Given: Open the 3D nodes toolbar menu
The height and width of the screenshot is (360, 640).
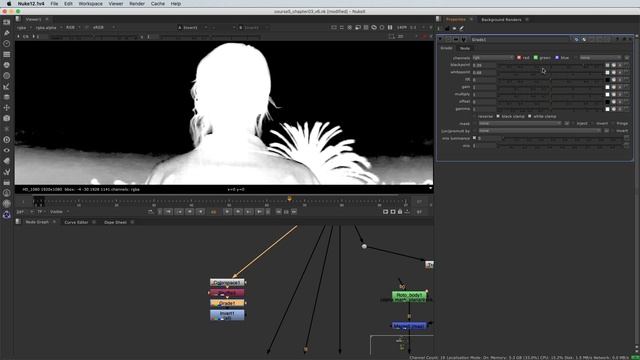Looking at the screenshot, I should click(x=7, y=118).
